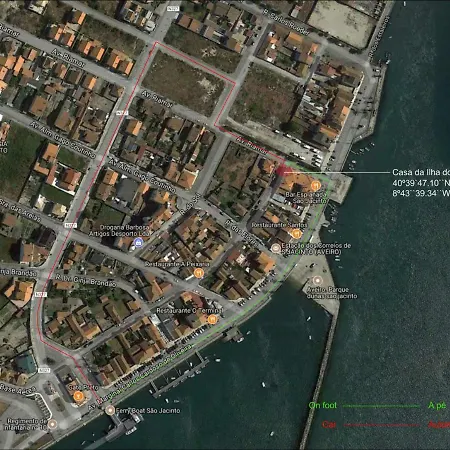
Task: Click the red Car legend label
Action: coord(329,424)
